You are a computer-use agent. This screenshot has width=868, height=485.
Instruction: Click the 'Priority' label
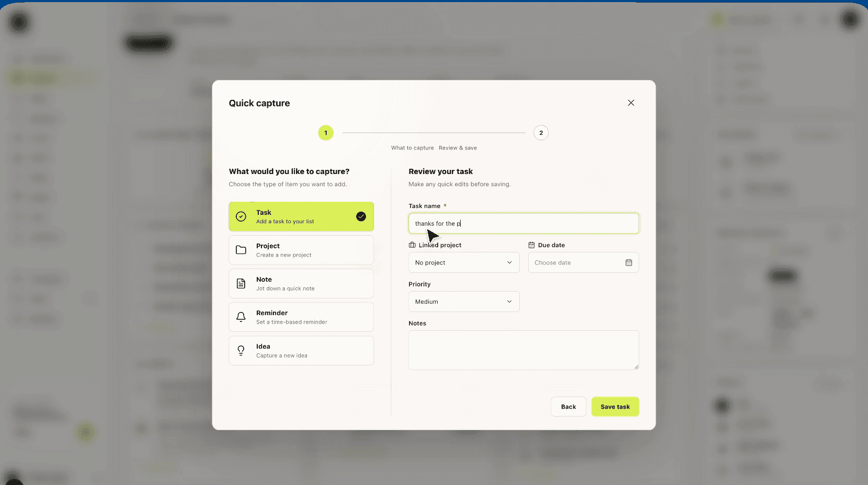[420, 284]
